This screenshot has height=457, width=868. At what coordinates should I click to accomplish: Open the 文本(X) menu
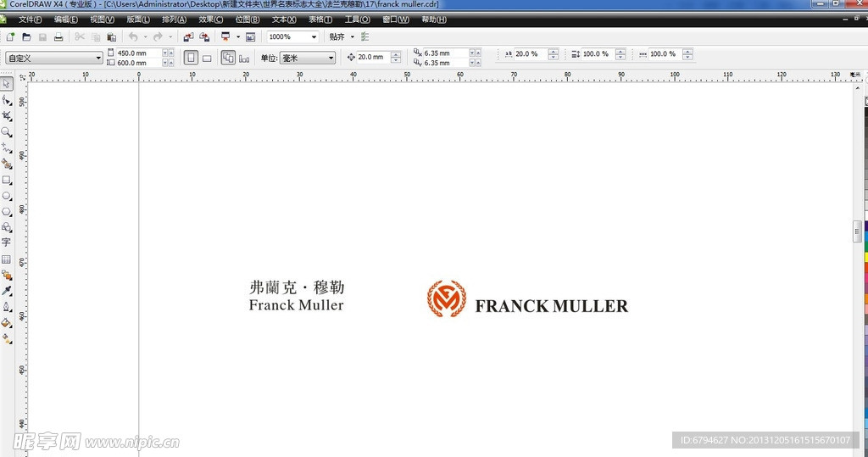click(x=284, y=20)
